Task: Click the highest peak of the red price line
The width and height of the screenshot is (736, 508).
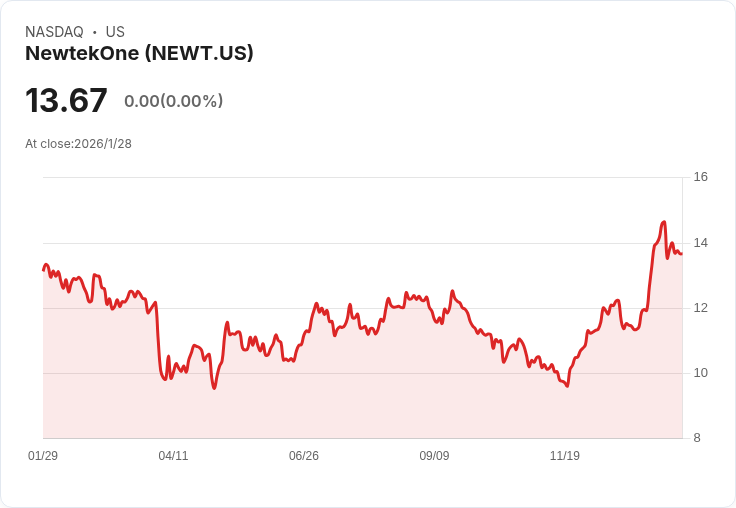Action: click(664, 222)
